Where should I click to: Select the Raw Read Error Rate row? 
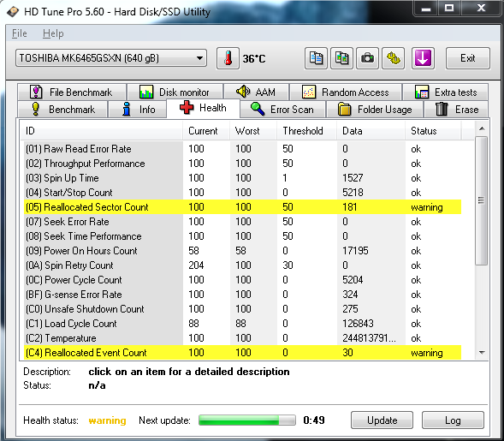[243, 149]
